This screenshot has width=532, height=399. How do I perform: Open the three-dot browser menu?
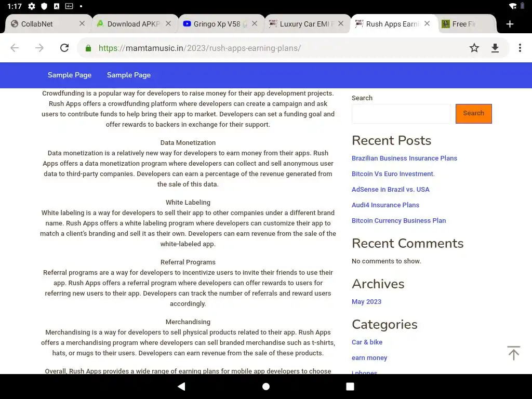tap(520, 48)
